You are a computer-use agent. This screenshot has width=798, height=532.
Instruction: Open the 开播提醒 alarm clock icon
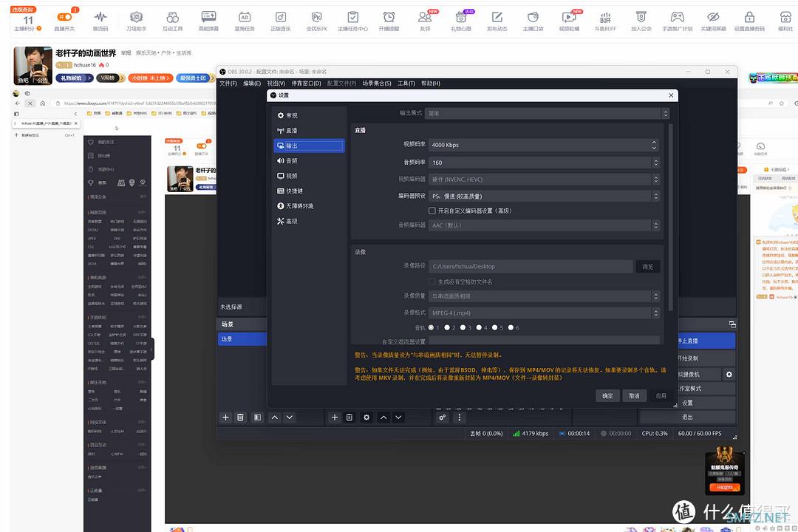(389, 21)
